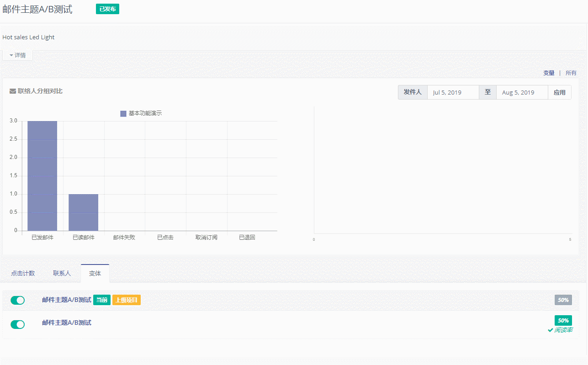The width and height of the screenshot is (588, 365).
Task: Click the 已读邮件 bar in chart
Action: click(83, 212)
